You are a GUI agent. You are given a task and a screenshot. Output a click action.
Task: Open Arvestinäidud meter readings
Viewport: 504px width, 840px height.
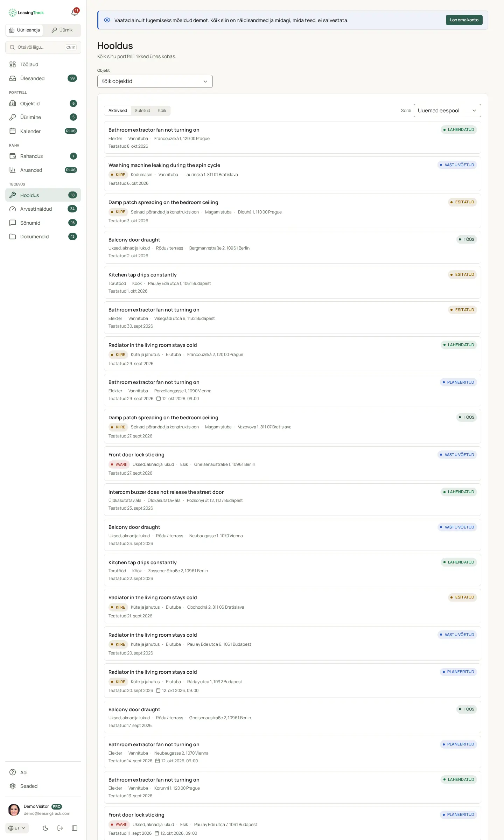pyautogui.click(x=43, y=209)
